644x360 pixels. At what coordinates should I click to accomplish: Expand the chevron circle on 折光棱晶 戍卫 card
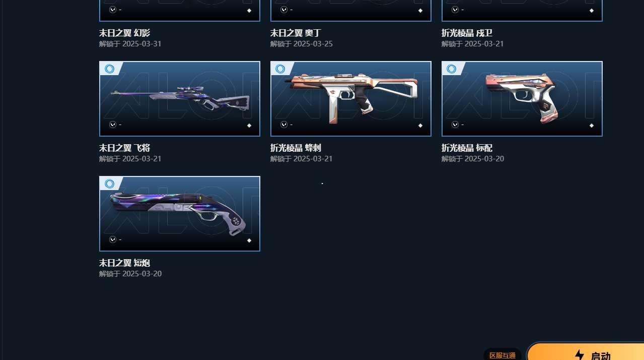[x=455, y=10]
